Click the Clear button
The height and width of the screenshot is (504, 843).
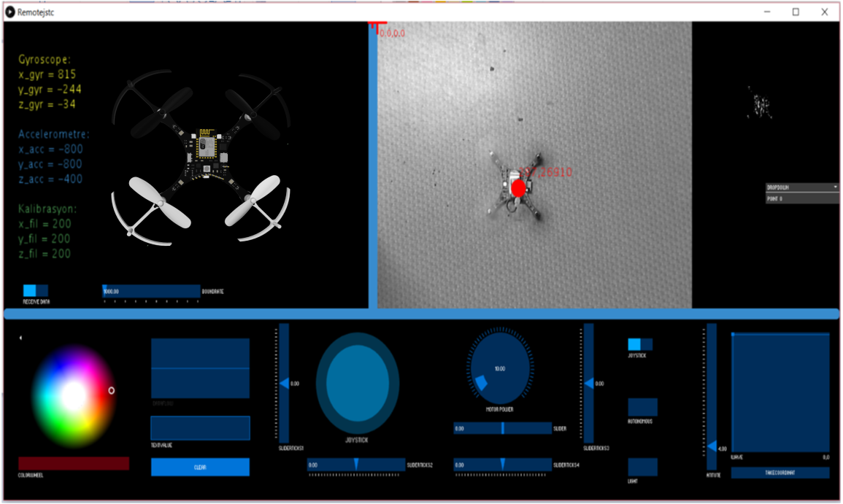tap(200, 467)
